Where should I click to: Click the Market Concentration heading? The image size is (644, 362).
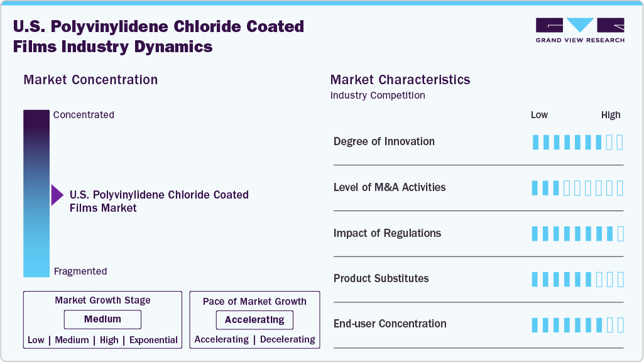(90, 80)
